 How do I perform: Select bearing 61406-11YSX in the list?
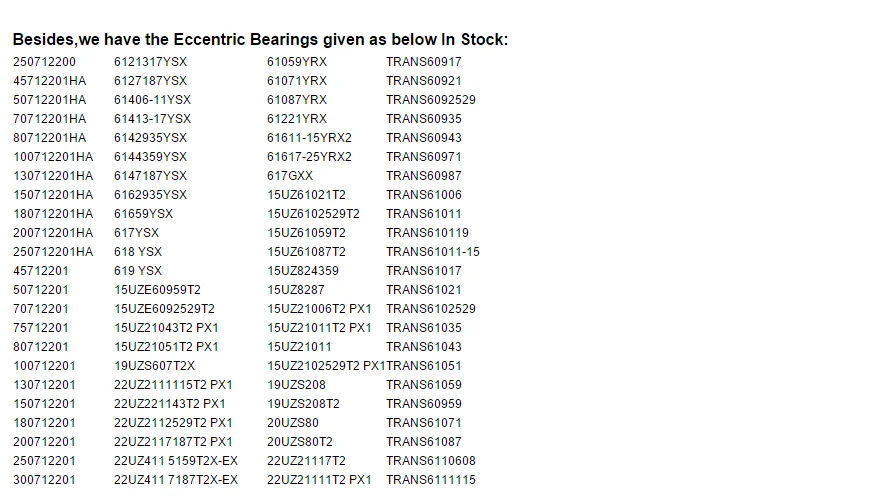152,100
